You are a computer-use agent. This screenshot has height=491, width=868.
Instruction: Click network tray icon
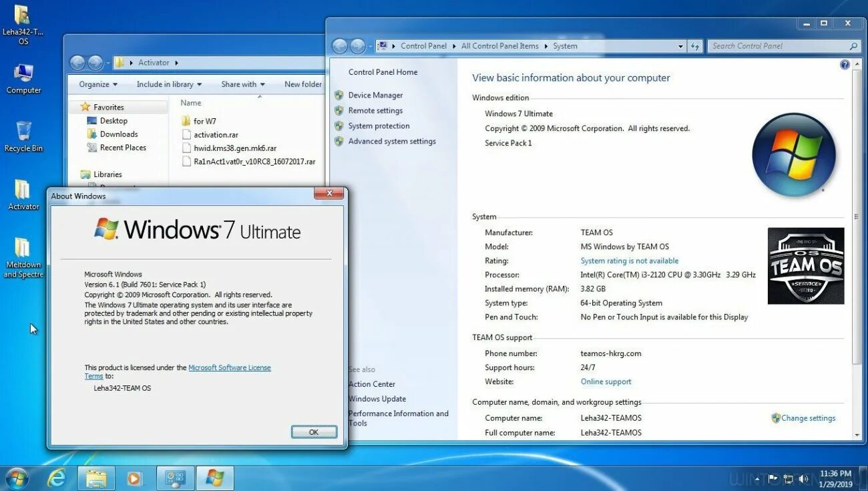[x=789, y=479]
